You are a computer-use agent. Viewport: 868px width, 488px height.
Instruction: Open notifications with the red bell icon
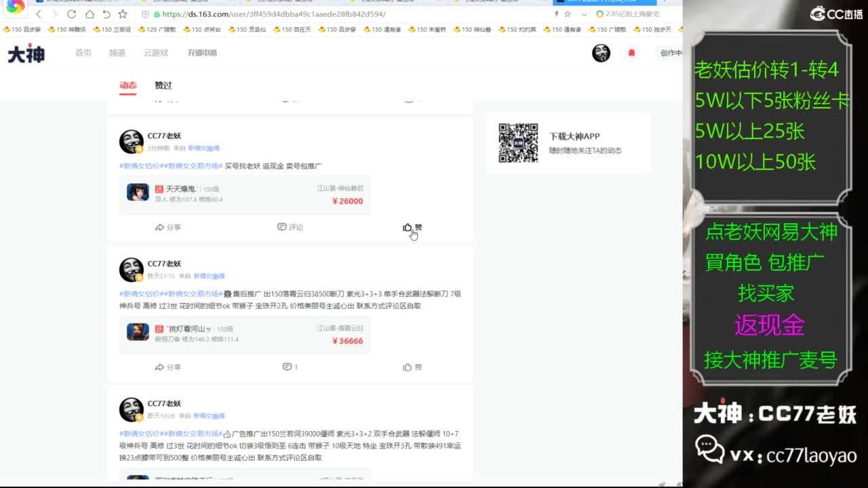(631, 53)
